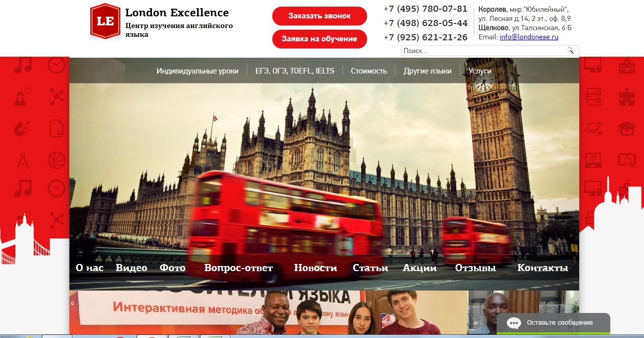This screenshot has width=644, height=338.
Task: Open the Заявка на обучение form button
Action: [x=320, y=39]
